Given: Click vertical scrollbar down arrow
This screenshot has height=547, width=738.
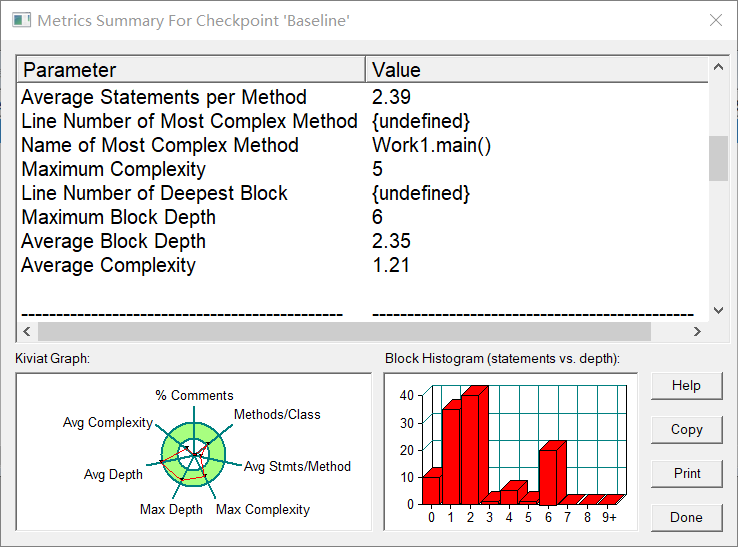Looking at the screenshot, I should (x=718, y=310).
